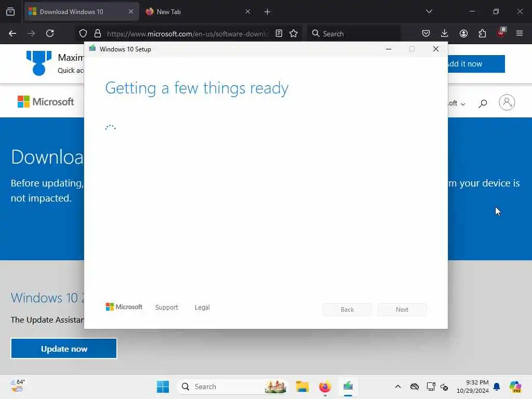Image resolution: width=532 pixels, height=399 pixels.
Task: Click the taskbar Search box
Action: [x=233, y=387]
